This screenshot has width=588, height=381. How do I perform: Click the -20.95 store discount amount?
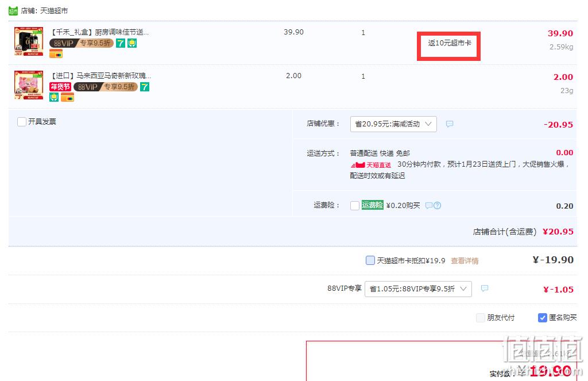pyautogui.click(x=558, y=125)
